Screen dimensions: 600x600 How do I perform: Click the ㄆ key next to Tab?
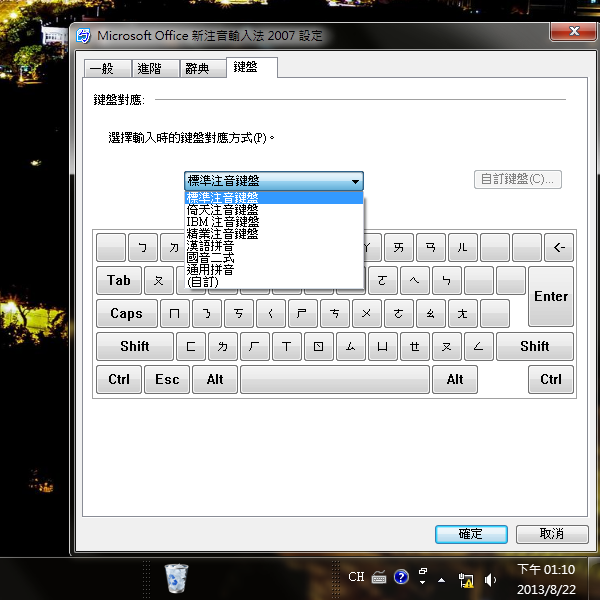[x=159, y=280]
